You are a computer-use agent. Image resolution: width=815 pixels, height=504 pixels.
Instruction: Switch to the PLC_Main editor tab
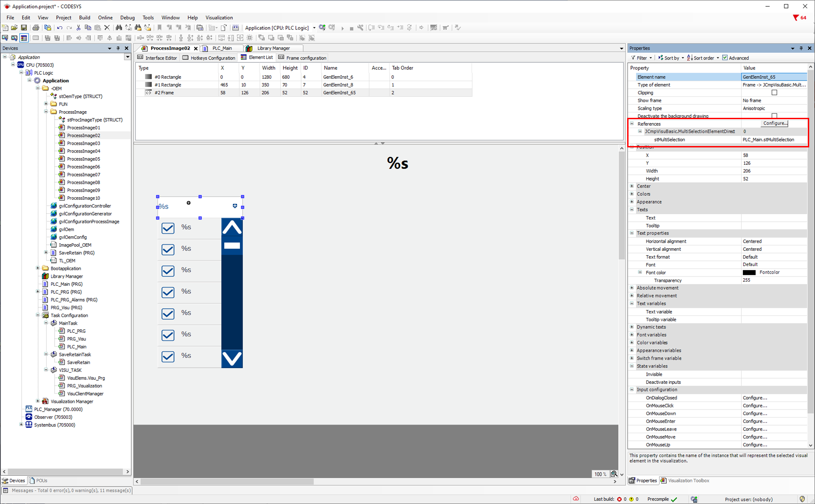[222, 48]
